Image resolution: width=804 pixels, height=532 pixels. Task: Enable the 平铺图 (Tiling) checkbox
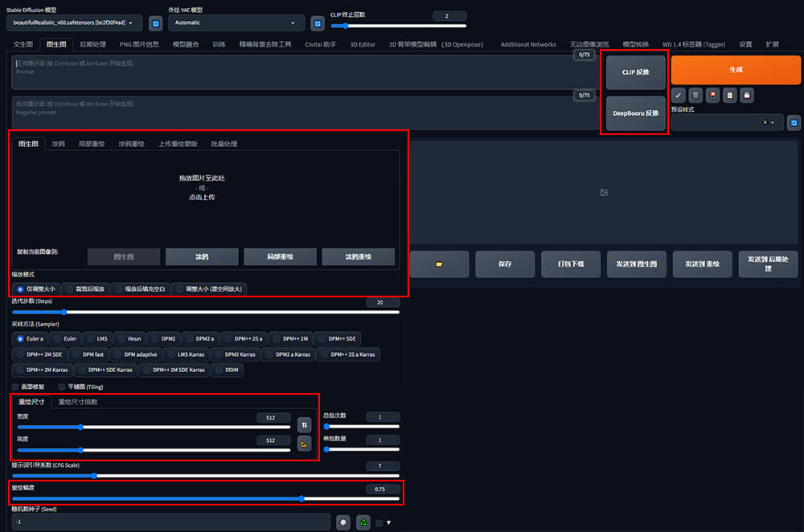[62, 387]
